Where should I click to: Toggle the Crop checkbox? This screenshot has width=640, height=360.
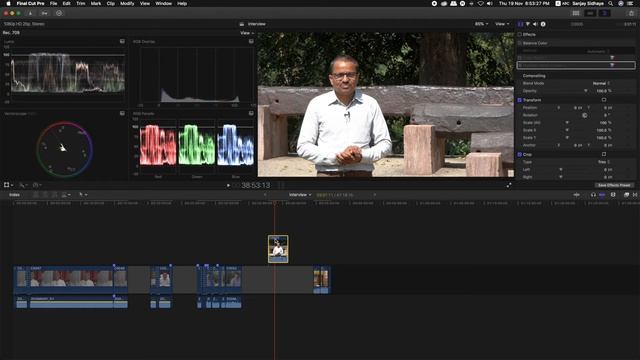tap(520, 154)
